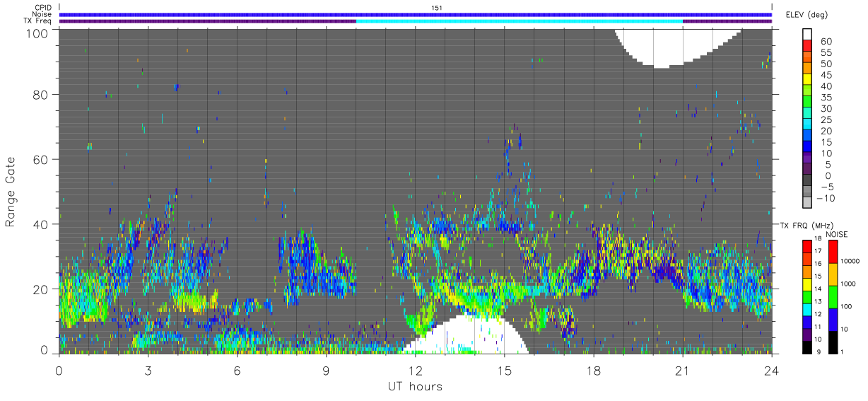Click the "6" tick on the UT hours axis
868x401 pixels.
(x=237, y=371)
